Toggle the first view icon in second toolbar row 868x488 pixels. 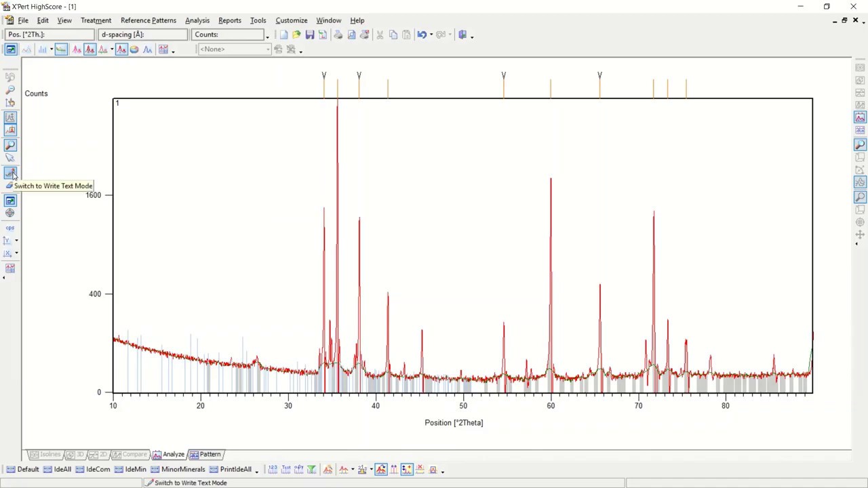point(10,49)
